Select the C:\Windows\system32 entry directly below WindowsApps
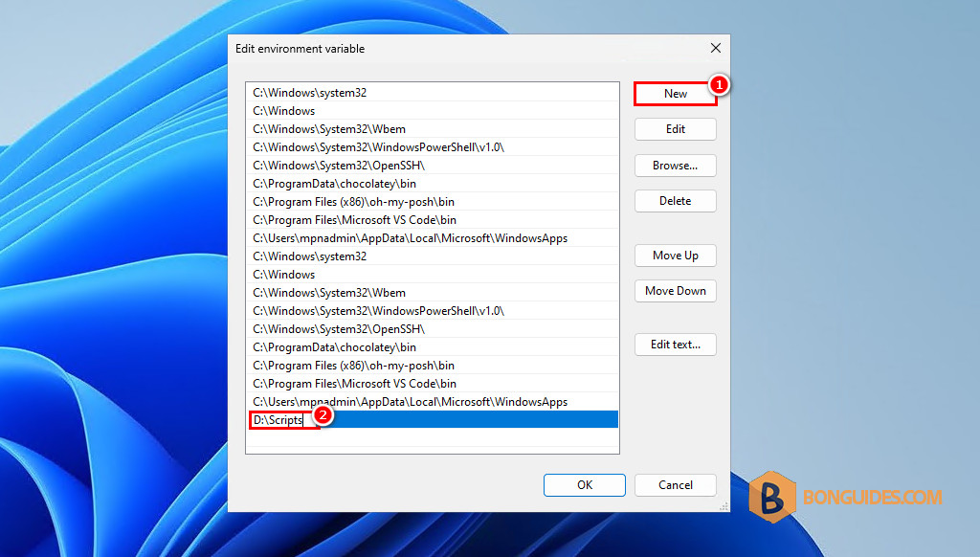 433,256
